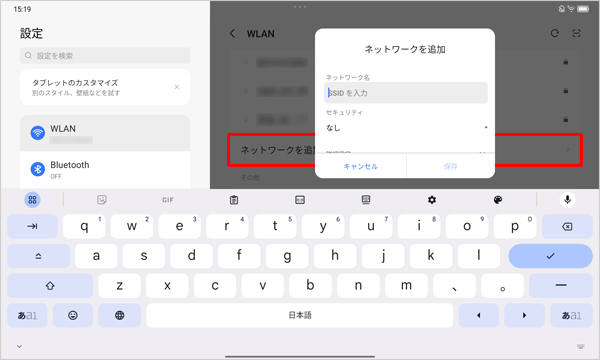Select WLAN in settings sidebar

(x=105, y=133)
